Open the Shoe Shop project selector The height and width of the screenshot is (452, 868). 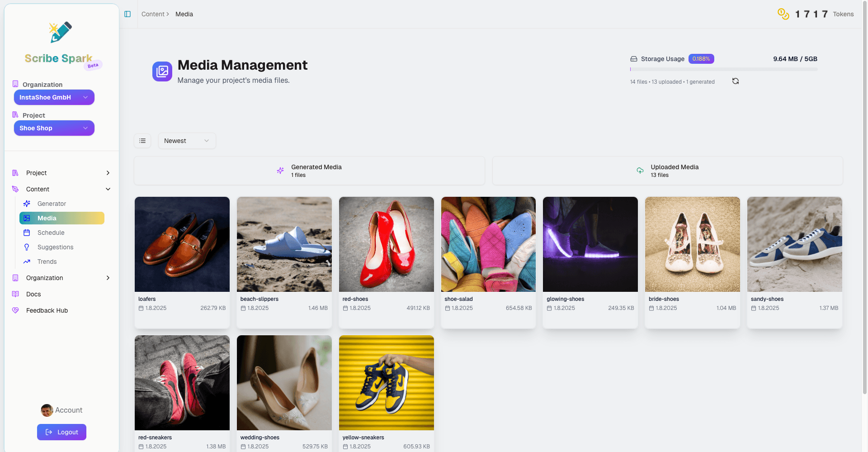coord(54,128)
